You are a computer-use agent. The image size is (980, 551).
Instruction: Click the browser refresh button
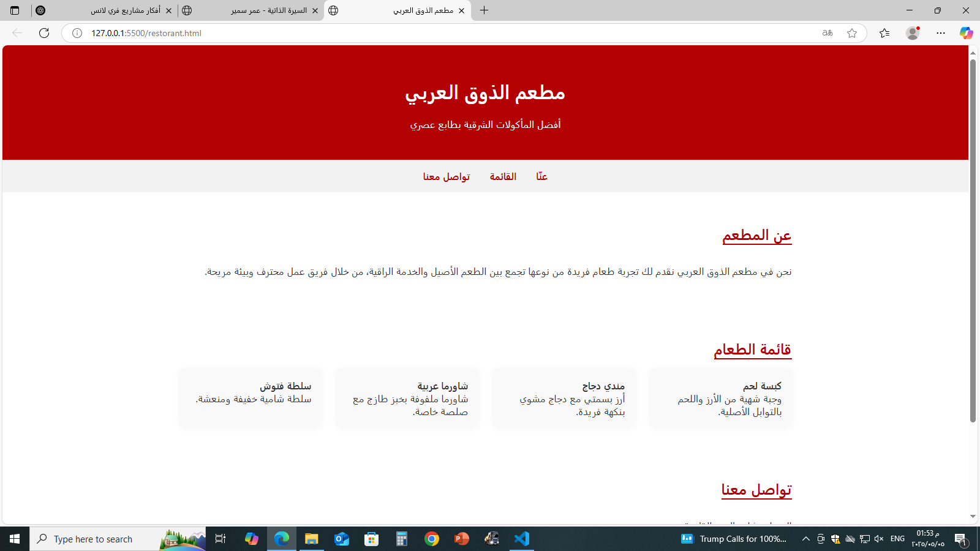pos(44,33)
